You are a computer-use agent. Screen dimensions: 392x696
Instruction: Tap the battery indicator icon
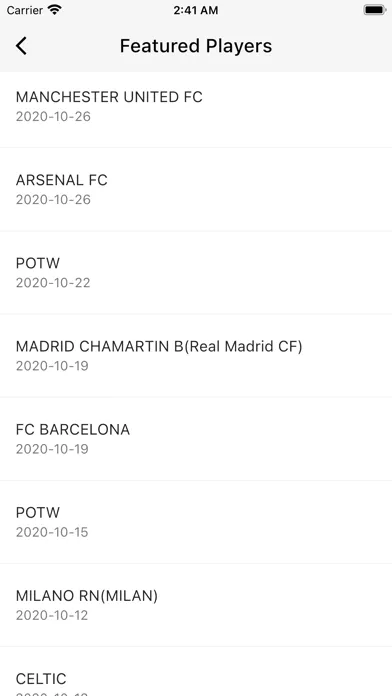(x=374, y=10)
